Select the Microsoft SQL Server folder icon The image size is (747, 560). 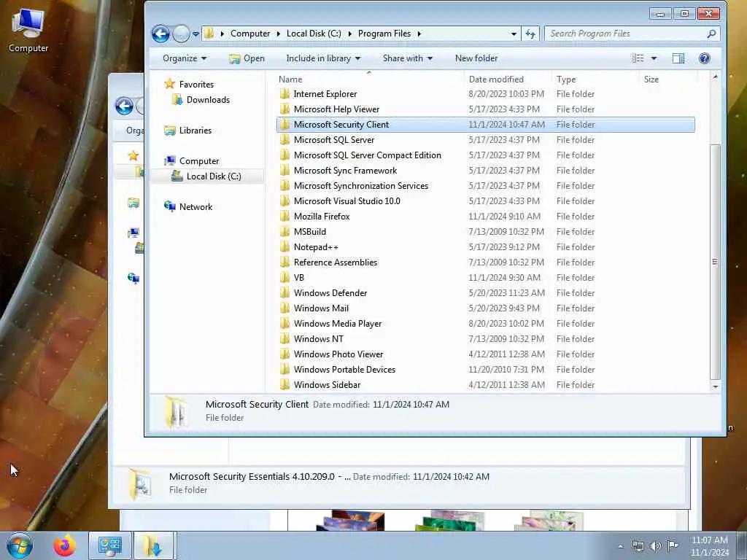285,139
